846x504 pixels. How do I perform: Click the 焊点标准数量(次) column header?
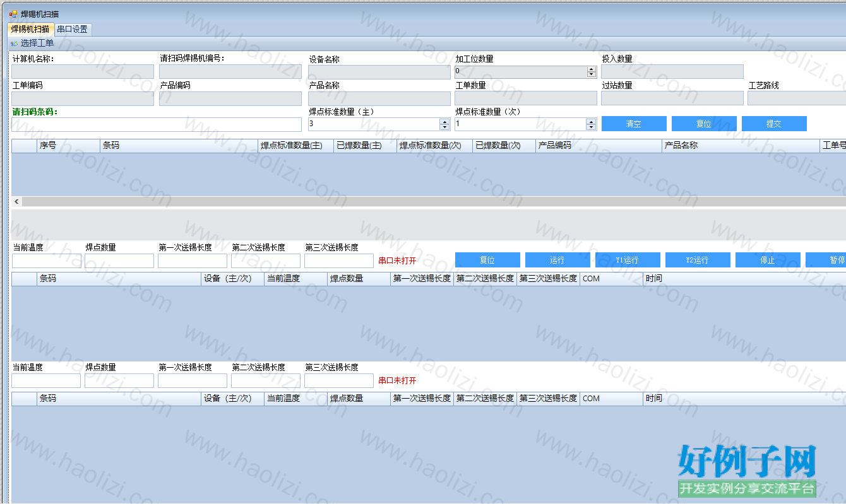tap(434, 146)
